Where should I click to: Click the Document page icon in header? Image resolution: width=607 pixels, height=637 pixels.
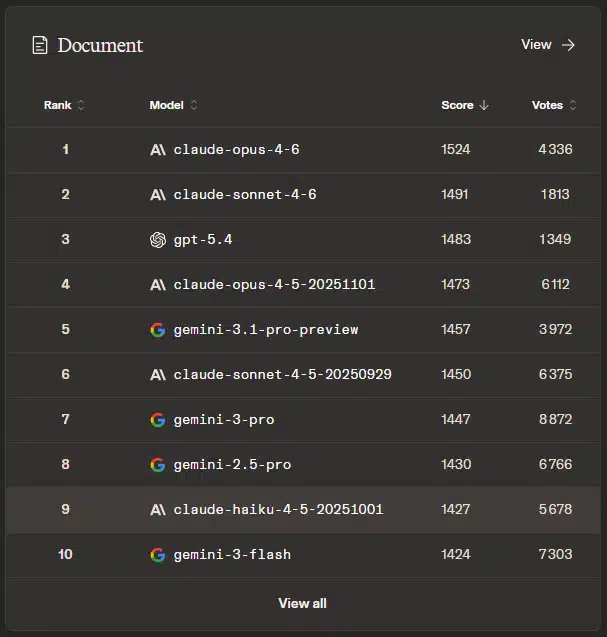(40, 45)
